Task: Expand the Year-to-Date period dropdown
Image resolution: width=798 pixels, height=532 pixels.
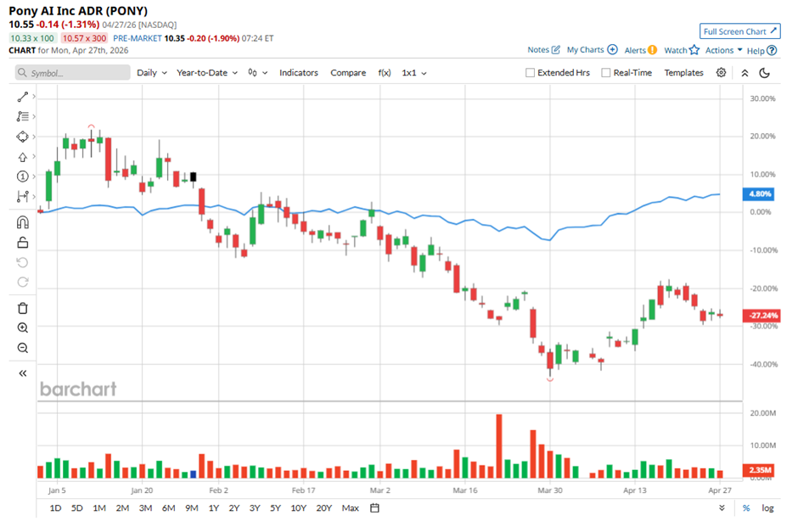Action: point(207,73)
